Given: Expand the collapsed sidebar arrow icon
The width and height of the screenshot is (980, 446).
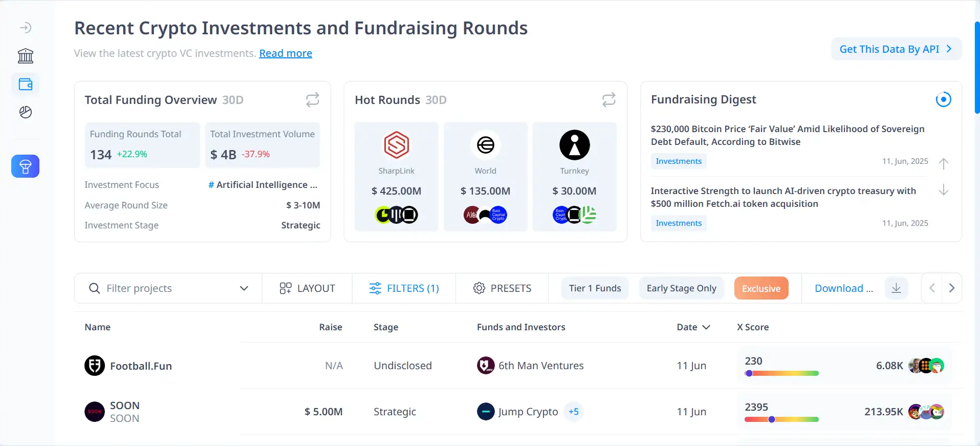Looking at the screenshot, I should pos(26,28).
